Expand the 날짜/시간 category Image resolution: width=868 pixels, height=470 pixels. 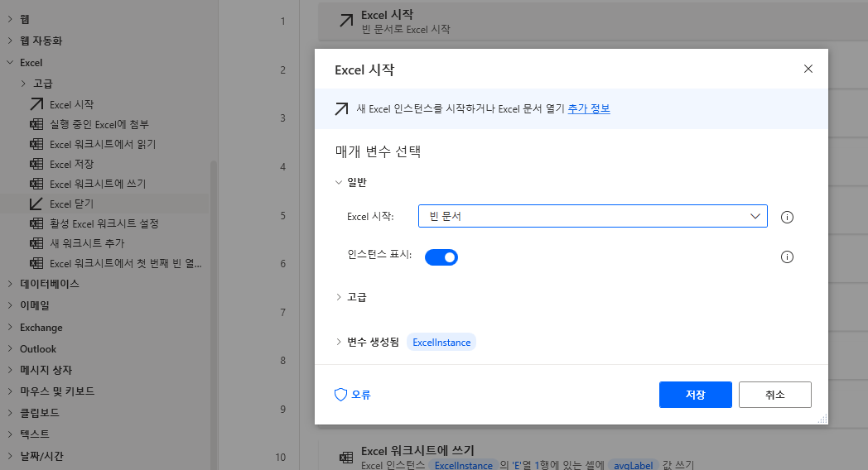tap(10, 456)
